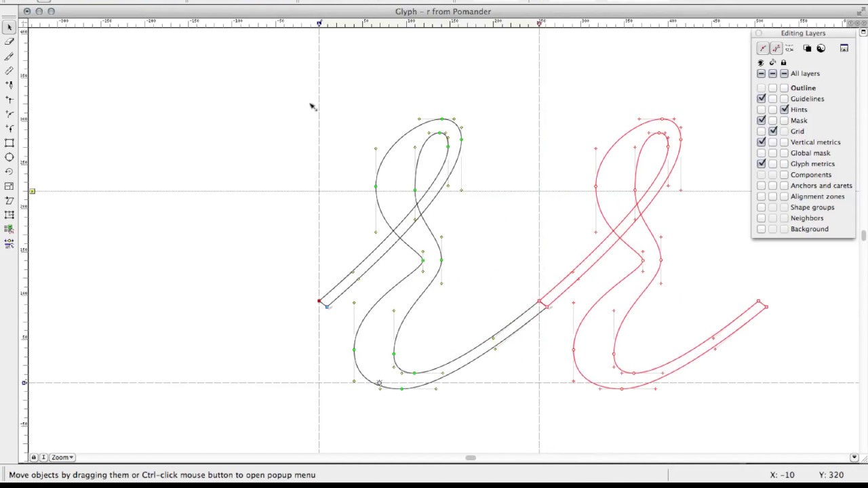Hide the Mask layer

pyautogui.click(x=761, y=121)
